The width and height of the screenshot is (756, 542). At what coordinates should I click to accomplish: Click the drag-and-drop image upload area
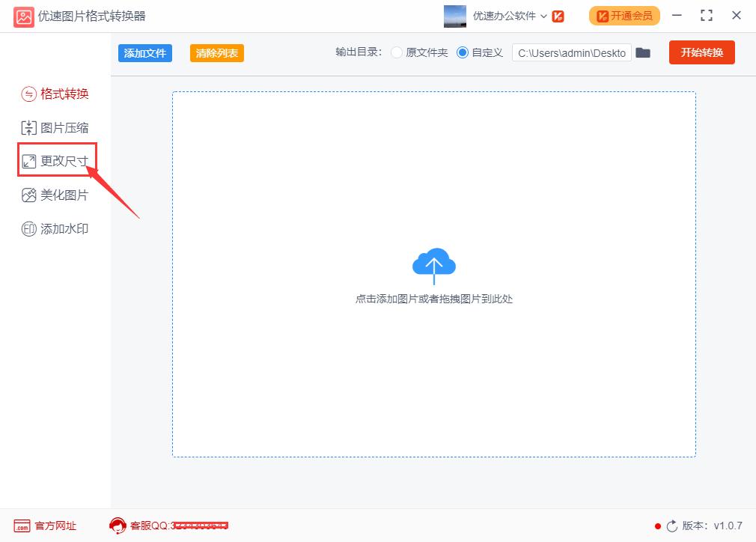(433, 273)
